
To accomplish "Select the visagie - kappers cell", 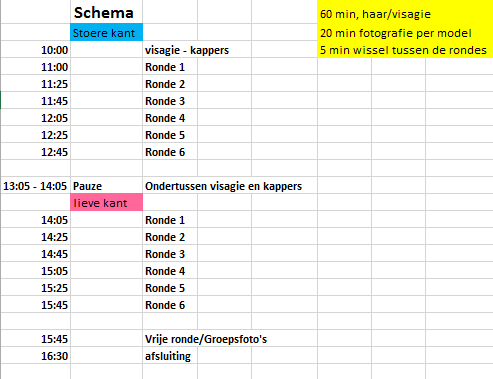I will point(170,50).
